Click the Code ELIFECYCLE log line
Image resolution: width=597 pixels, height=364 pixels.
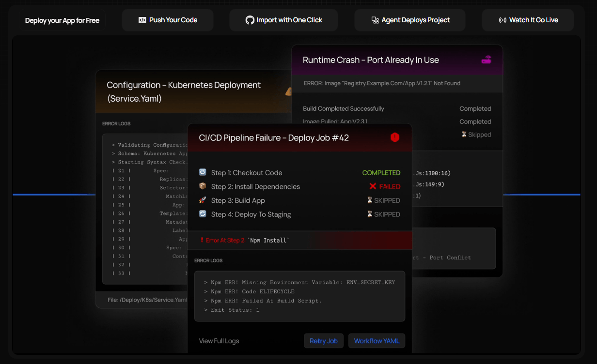(249, 291)
